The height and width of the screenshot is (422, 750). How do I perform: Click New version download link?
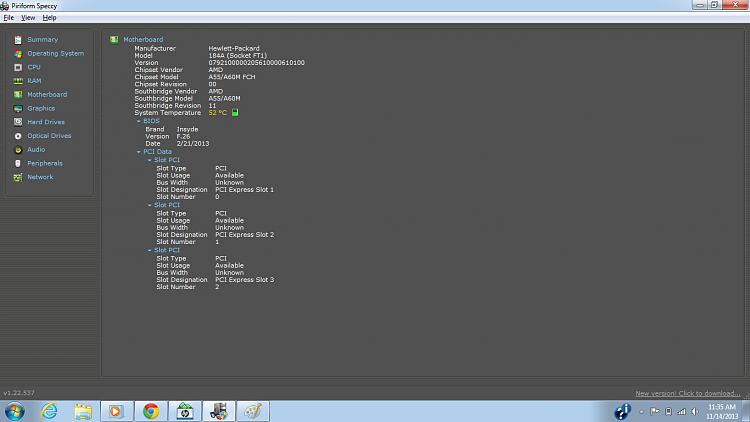coord(688,393)
